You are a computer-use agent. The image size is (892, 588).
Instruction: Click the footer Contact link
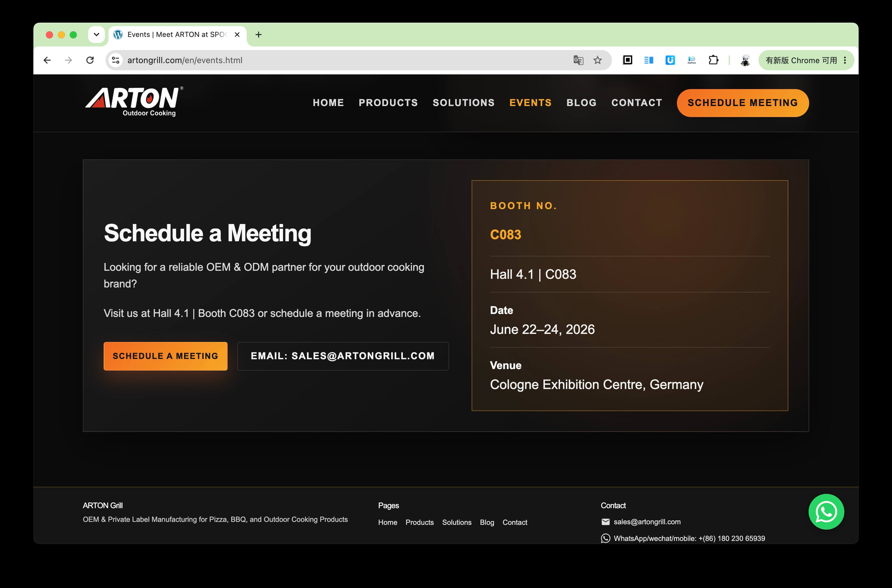click(x=515, y=522)
